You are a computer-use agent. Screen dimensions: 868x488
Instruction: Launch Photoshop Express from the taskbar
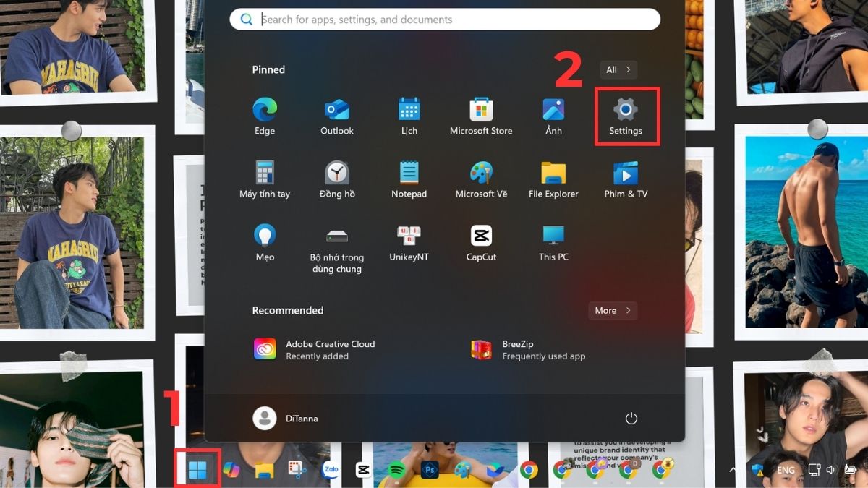428,470
